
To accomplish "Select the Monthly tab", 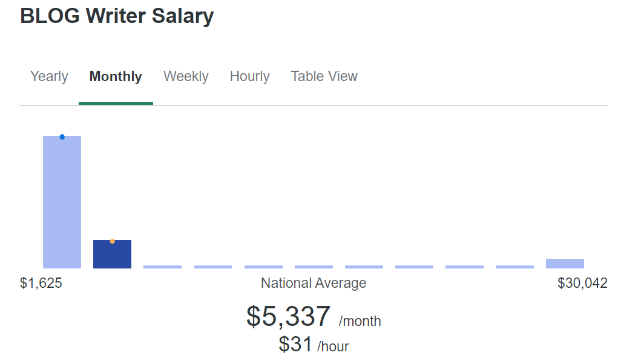I will [x=116, y=77].
